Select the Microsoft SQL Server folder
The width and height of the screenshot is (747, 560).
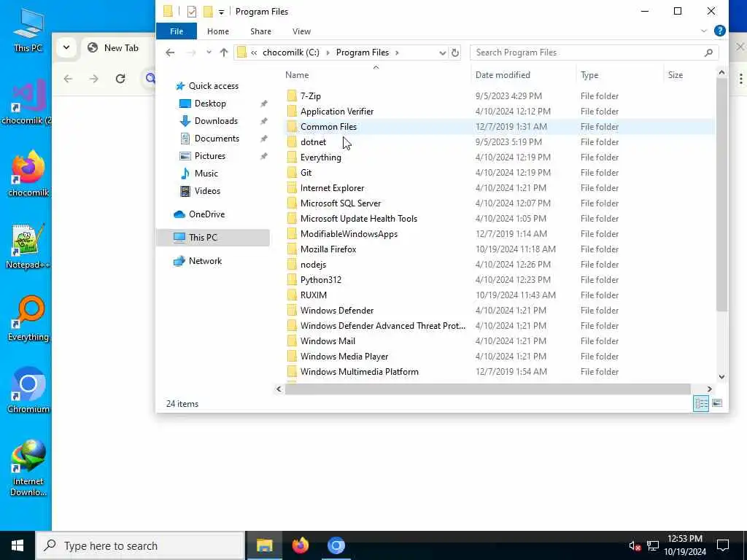[340, 203]
